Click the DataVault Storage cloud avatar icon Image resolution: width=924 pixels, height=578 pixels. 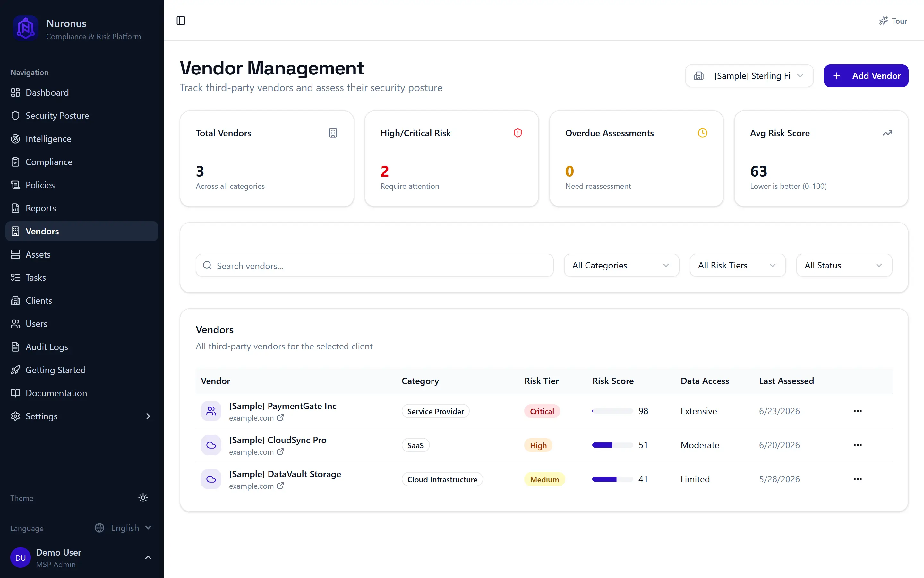pyautogui.click(x=211, y=479)
